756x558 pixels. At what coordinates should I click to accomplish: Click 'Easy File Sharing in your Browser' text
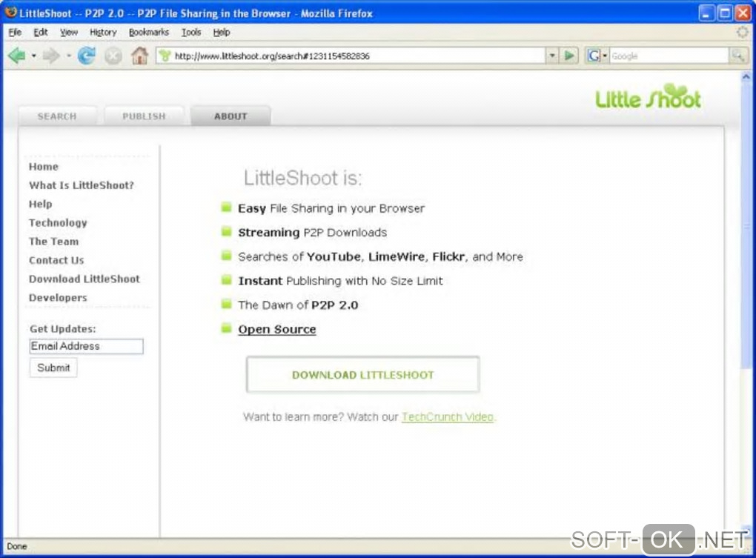pyautogui.click(x=331, y=209)
